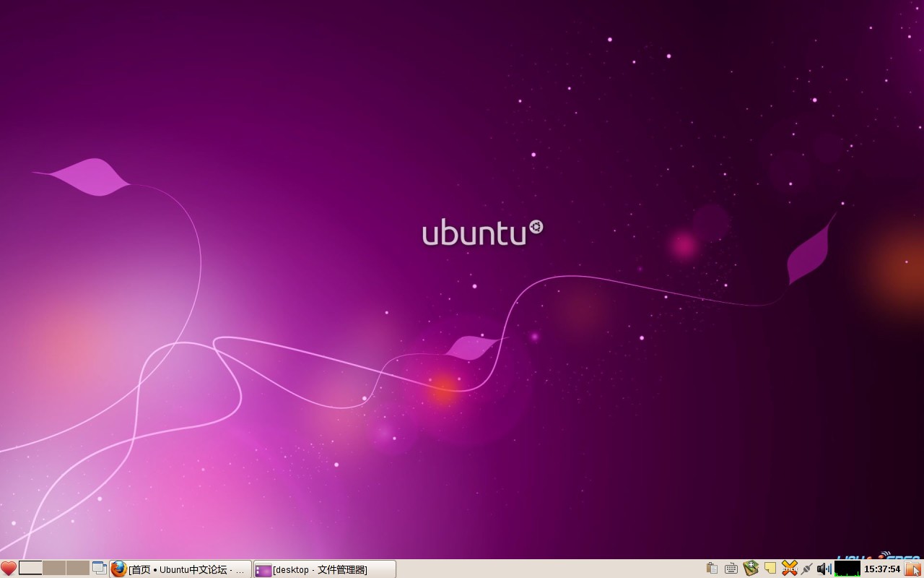Open the red heart start menu
924x578 pixels.
(x=8, y=569)
